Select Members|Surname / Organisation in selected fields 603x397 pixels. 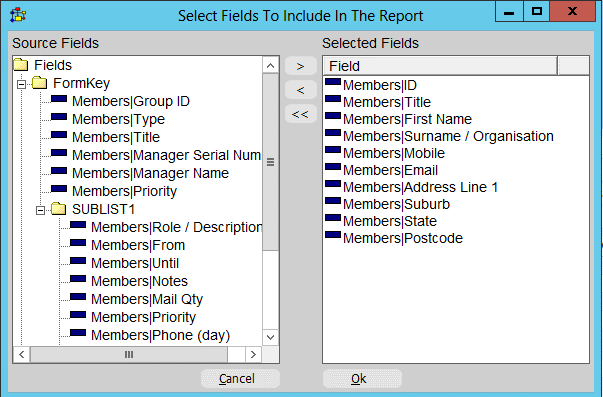(448, 136)
